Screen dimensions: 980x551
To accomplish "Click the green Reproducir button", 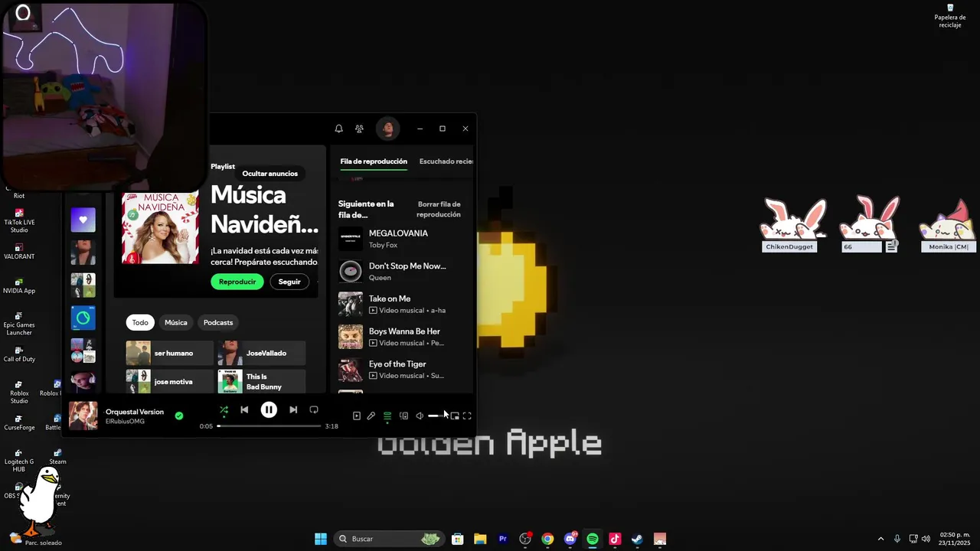I will (237, 282).
